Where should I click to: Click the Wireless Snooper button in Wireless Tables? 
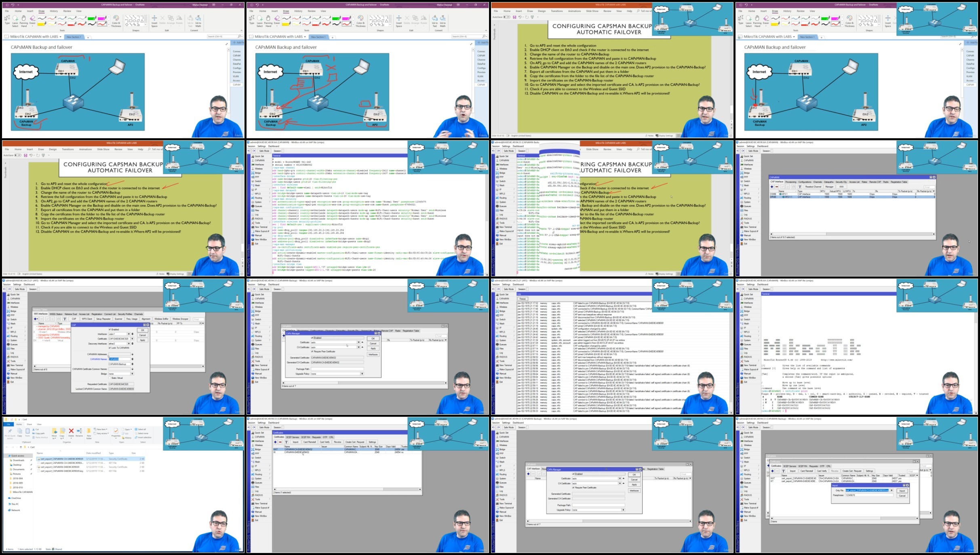coord(180,319)
